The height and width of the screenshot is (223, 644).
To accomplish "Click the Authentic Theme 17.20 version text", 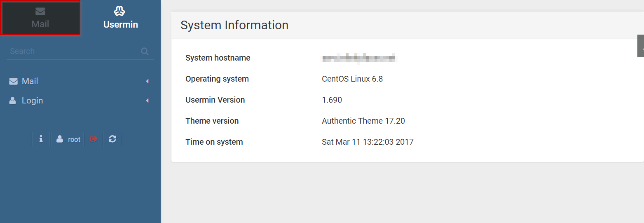I will 363,121.
